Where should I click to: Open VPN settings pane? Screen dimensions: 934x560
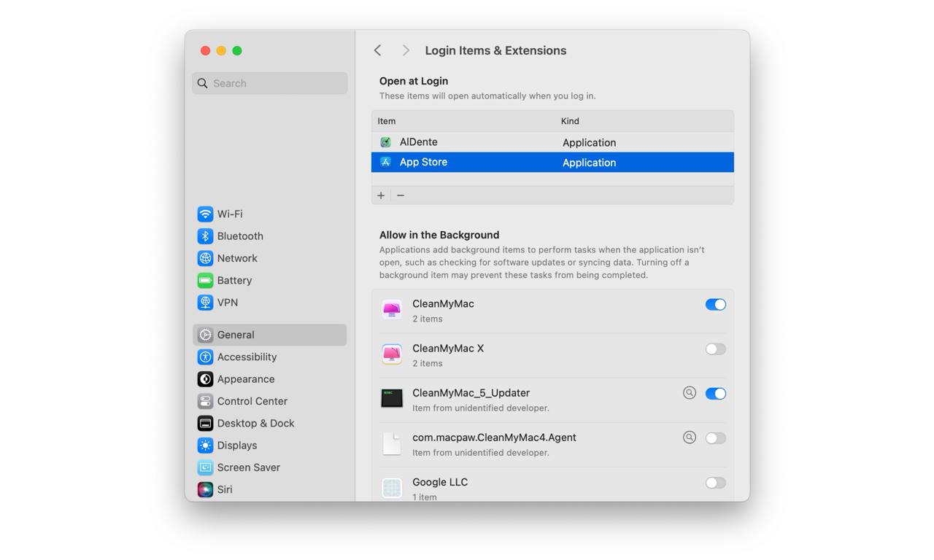tap(269, 303)
